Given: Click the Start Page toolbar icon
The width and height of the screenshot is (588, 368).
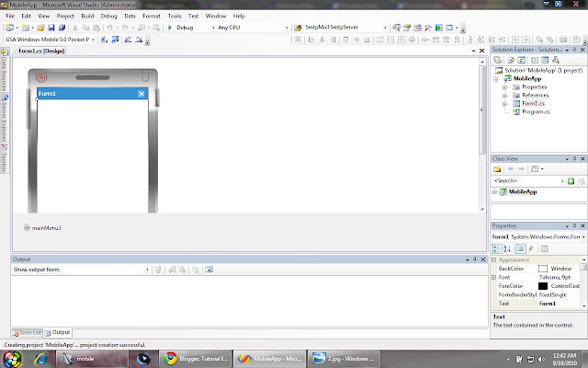Looking at the screenshot, I should [439, 28].
